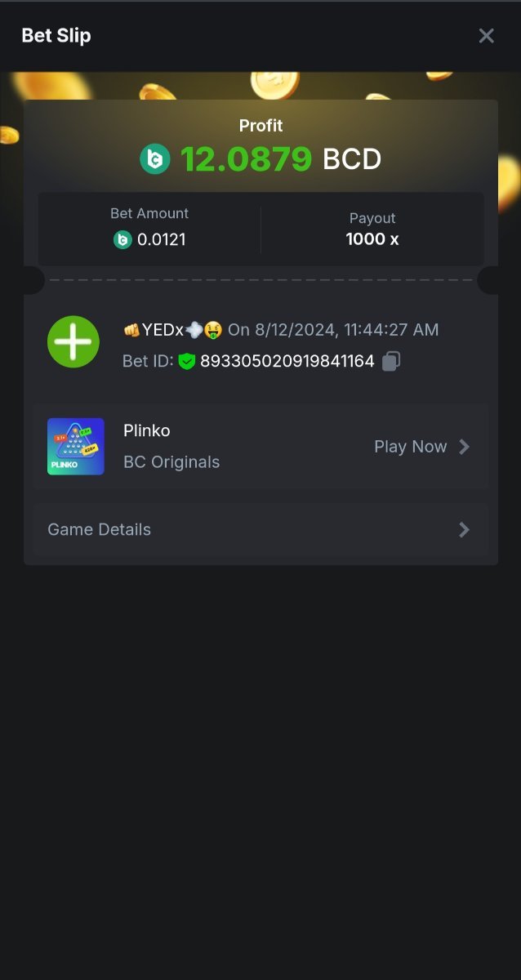The image size is (521, 980).
Task: Click the 1000 x payout value
Action: click(x=372, y=239)
